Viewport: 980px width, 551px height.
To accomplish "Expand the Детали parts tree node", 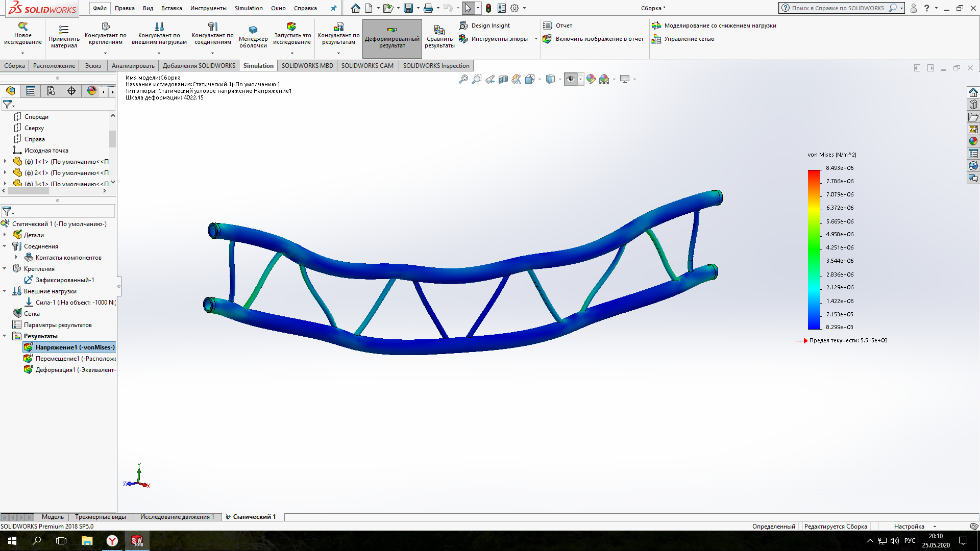I will pyautogui.click(x=5, y=235).
